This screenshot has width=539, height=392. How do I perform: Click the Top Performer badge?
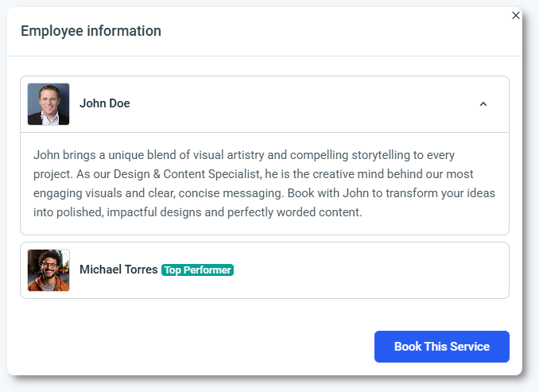(197, 270)
